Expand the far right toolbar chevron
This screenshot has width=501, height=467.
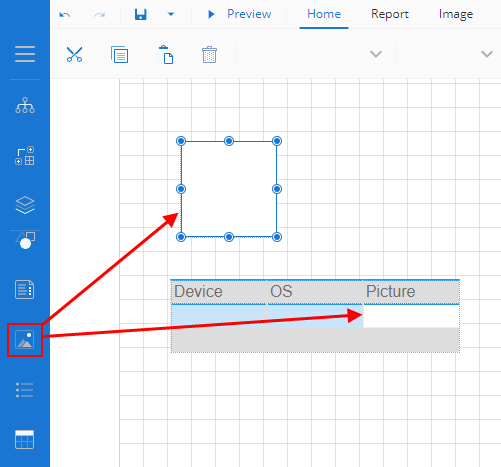click(x=487, y=54)
